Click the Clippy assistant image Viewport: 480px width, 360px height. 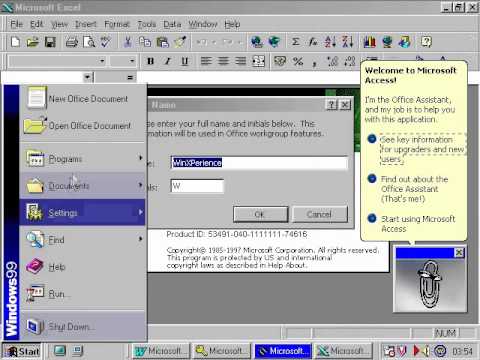click(x=430, y=284)
